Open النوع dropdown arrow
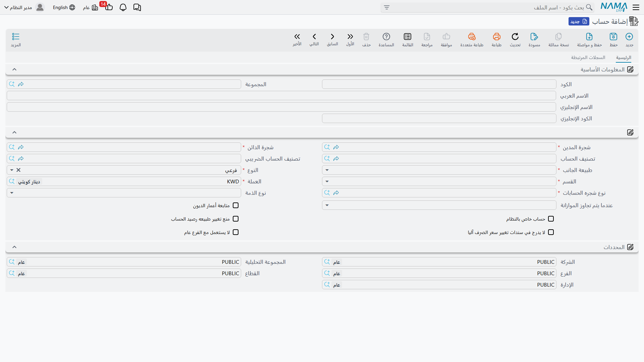644x362 pixels. pyautogui.click(x=12, y=170)
